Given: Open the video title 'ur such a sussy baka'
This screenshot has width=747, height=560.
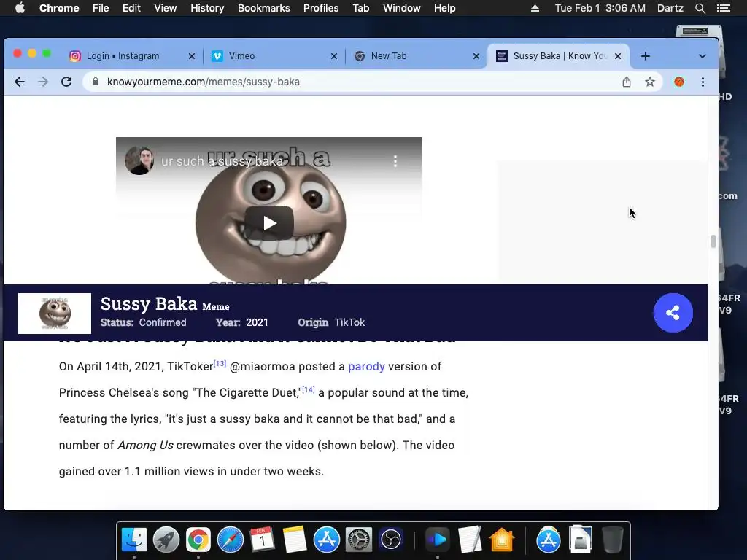Looking at the screenshot, I should [x=222, y=161].
